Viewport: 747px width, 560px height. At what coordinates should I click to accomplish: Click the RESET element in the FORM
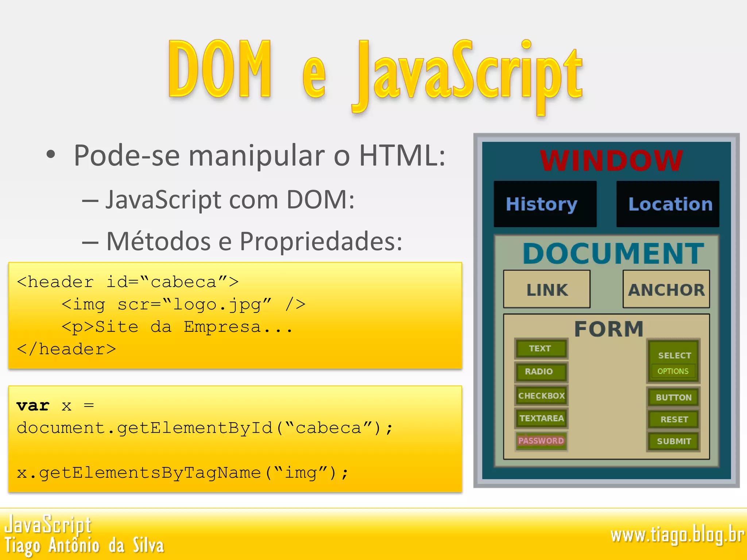(x=673, y=419)
